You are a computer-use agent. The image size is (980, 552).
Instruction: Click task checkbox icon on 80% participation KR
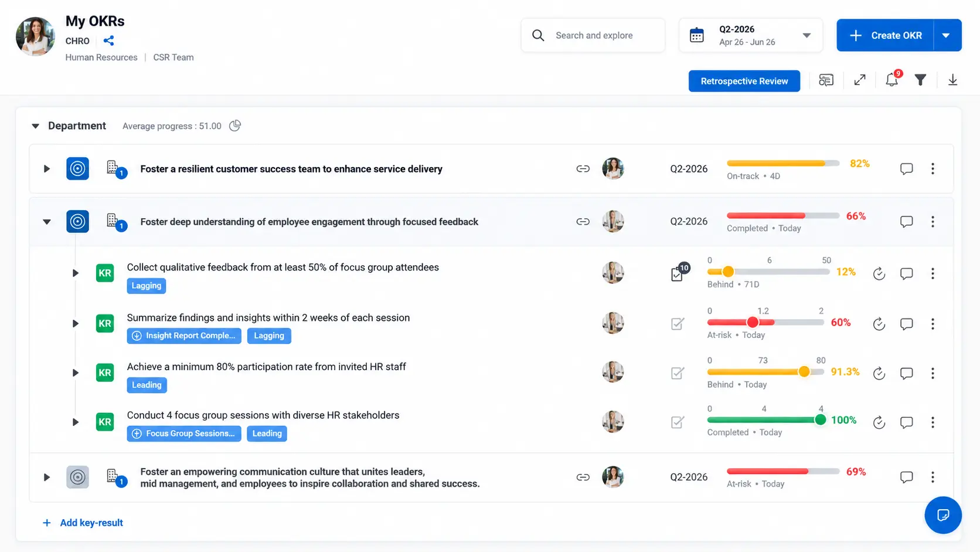tap(677, 373)
